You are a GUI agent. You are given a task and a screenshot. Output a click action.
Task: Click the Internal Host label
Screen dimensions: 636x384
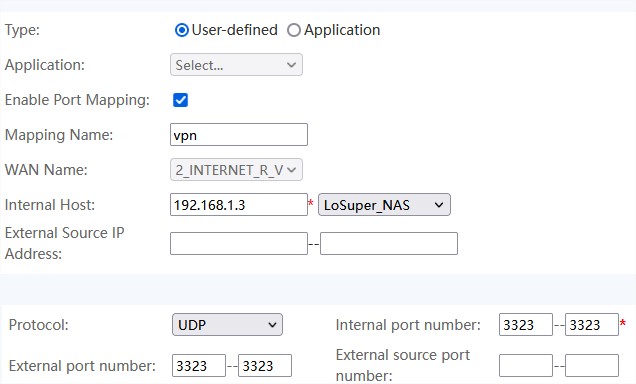coord(49,205)
